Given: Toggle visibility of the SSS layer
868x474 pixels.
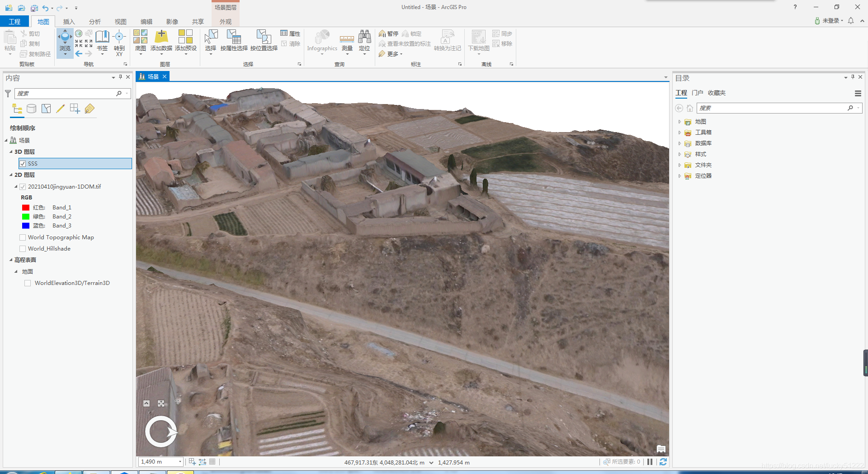Looking at the screenshot, I should (23, 164).
